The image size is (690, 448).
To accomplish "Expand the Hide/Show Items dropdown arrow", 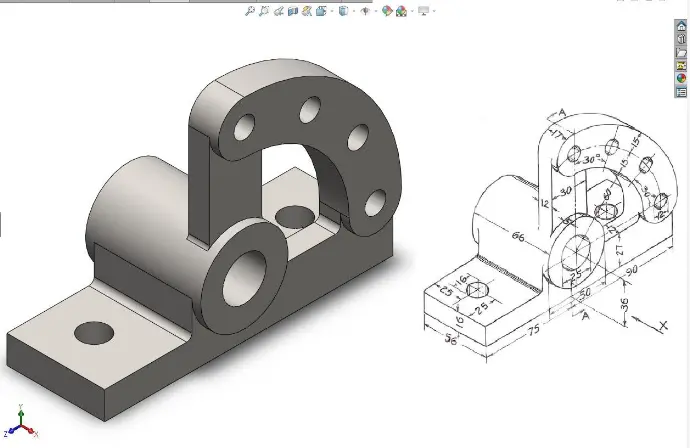I will [375, 11].
